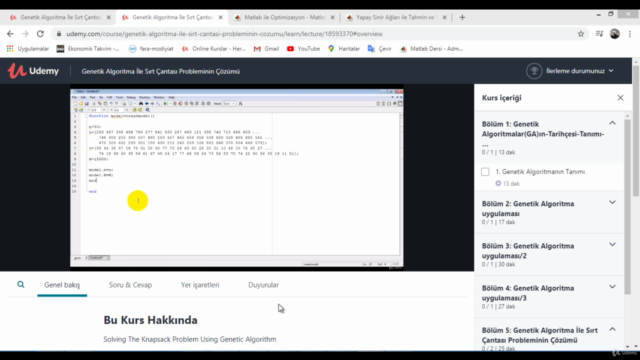Open lecture Genetik Algoritmanın Tanımı
Image resolution: width=640 pixels, height=360 pixels.
pos(540,172)
